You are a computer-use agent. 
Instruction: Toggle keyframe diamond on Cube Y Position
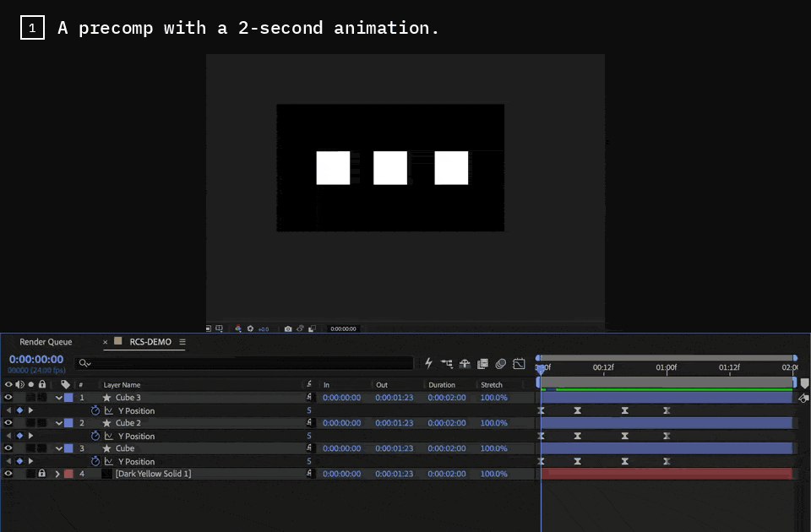[x=19, y=461]
